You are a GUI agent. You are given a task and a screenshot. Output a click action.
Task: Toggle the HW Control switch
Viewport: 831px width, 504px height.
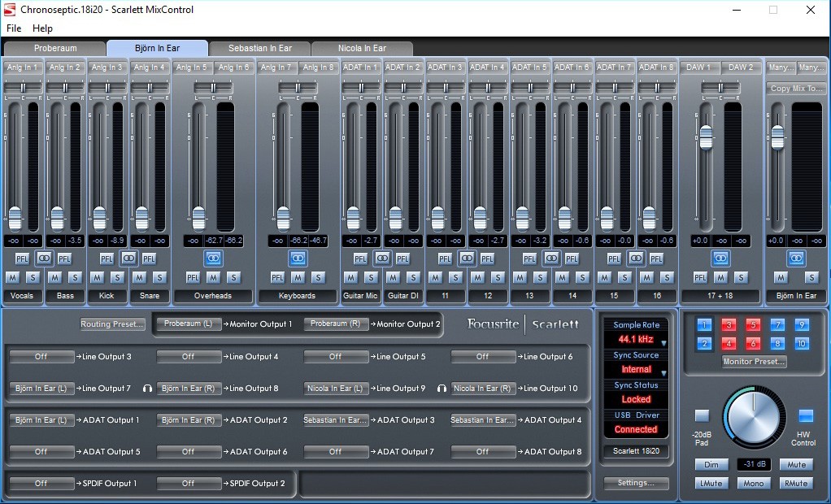(806, 415)
